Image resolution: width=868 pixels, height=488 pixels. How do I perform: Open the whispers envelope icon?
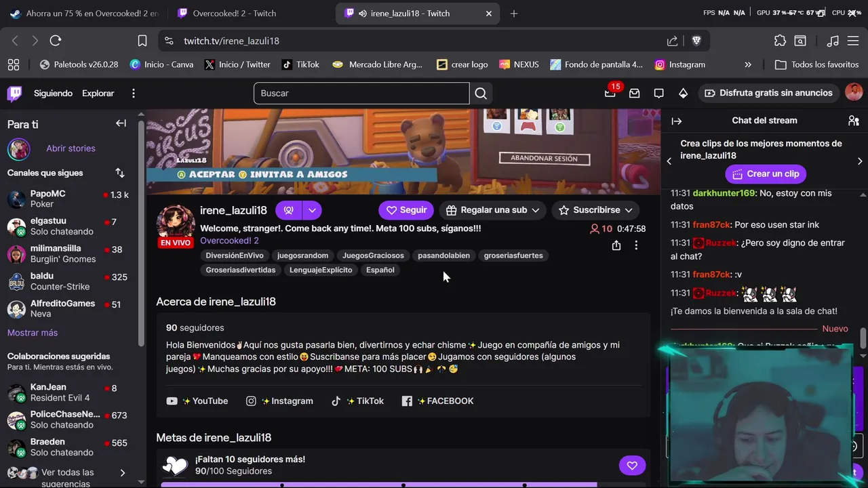tap(635, 93)
